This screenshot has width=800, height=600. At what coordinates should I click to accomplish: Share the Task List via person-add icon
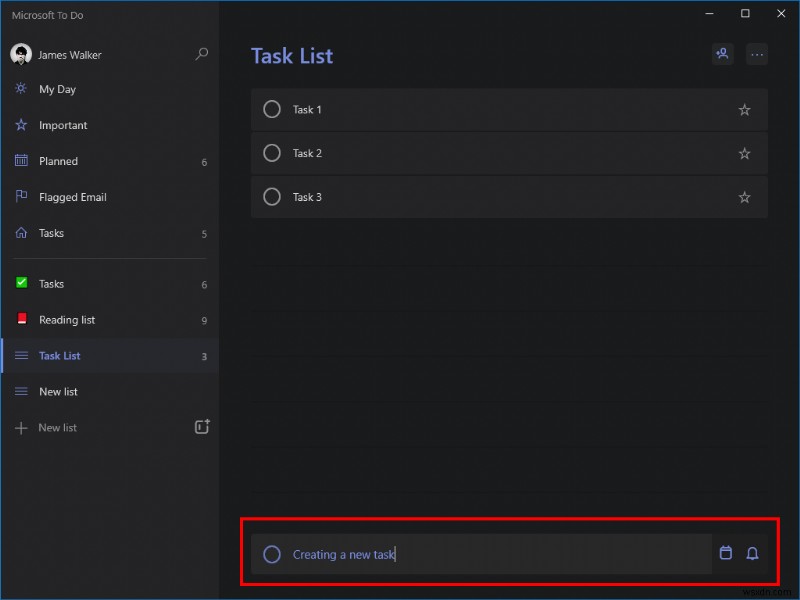coord(723,54)
